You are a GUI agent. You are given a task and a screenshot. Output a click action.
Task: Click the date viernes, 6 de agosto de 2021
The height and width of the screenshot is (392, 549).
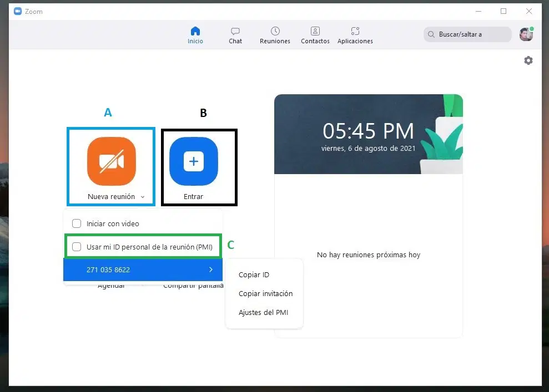click(369, 148)
